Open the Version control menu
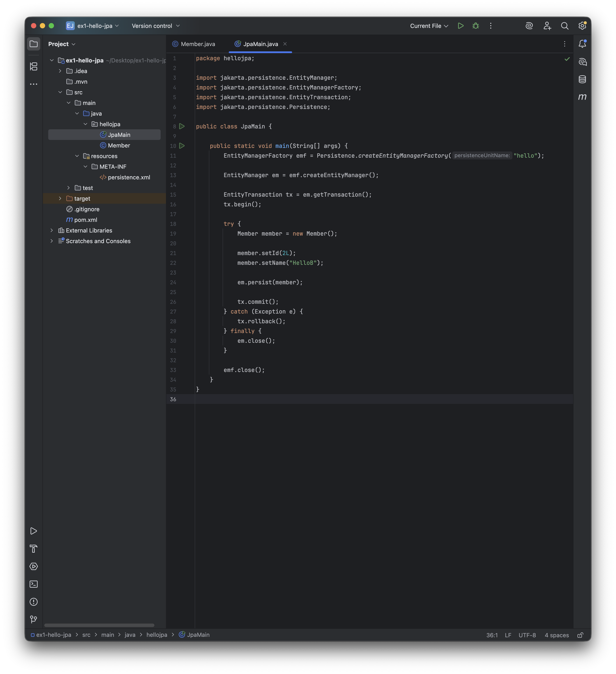616x674 pixels. point(156,26)
